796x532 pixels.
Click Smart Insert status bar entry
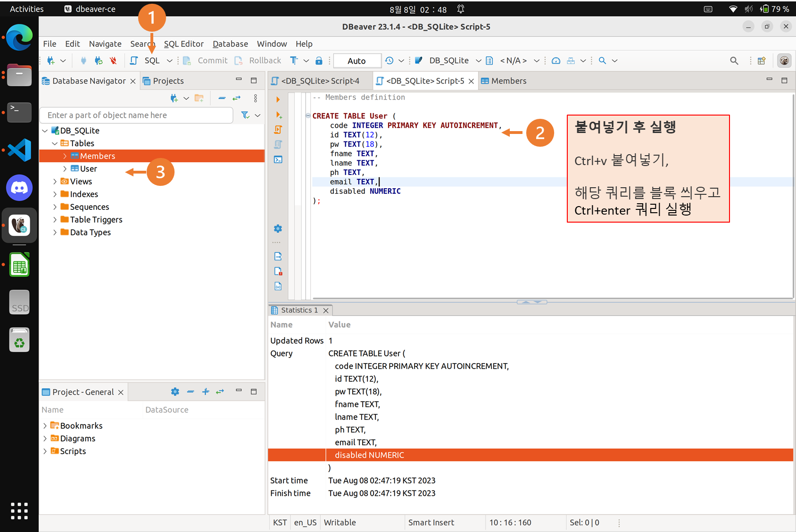point(431,523)
